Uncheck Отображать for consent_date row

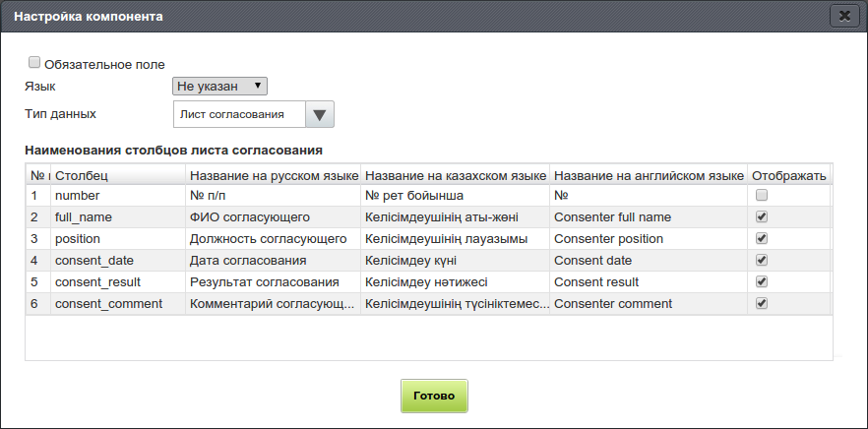pos(762,260)
